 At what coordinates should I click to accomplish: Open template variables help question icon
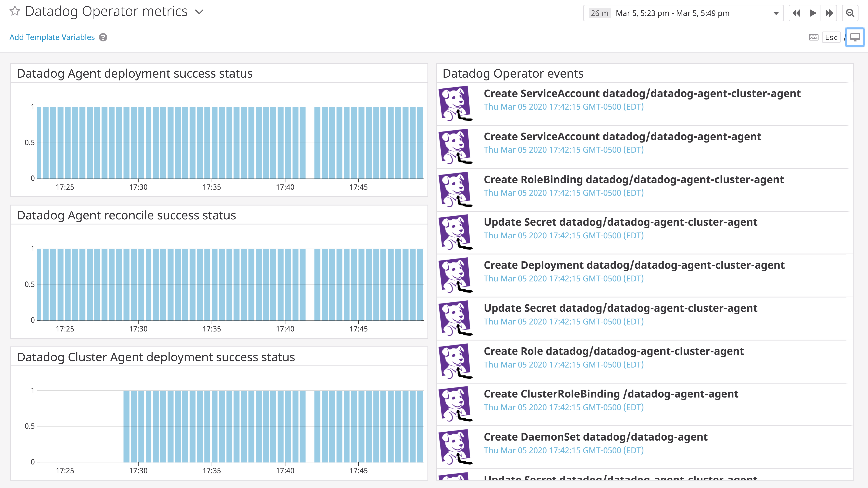[103, 37]
